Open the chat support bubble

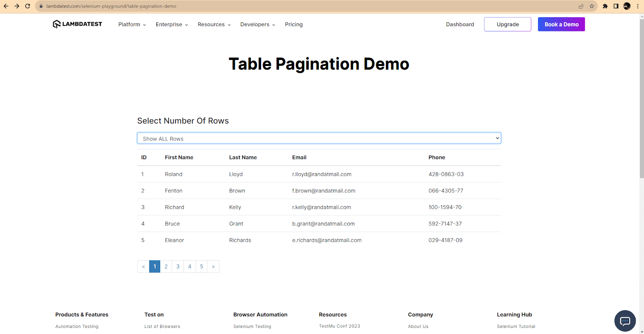[x=625, y=321]
